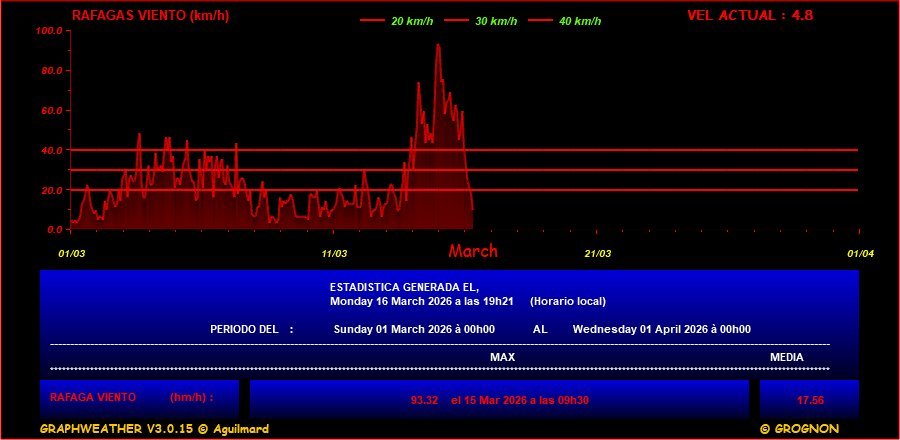This screenshot has height=440, width=900.
Task: Click the 20 km/h legend line marker
Action: (x=371, y=20)
